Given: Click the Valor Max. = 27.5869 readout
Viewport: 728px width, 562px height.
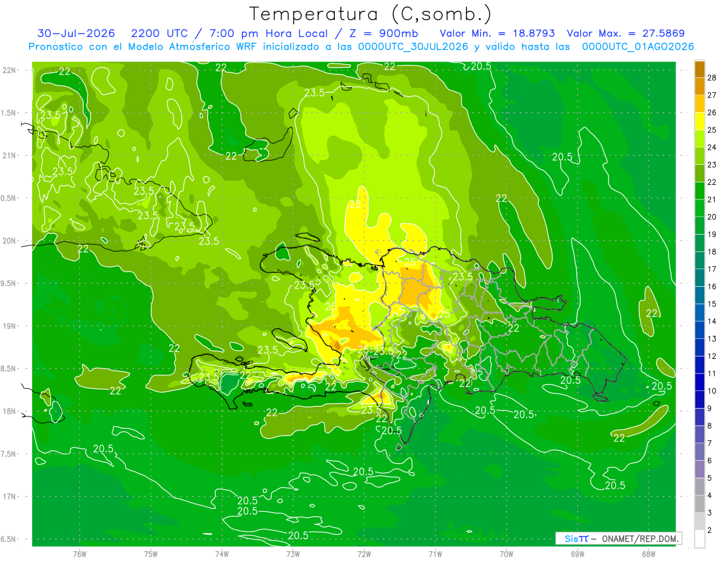Looking at the screenshot, I should (x=625, y=33).
